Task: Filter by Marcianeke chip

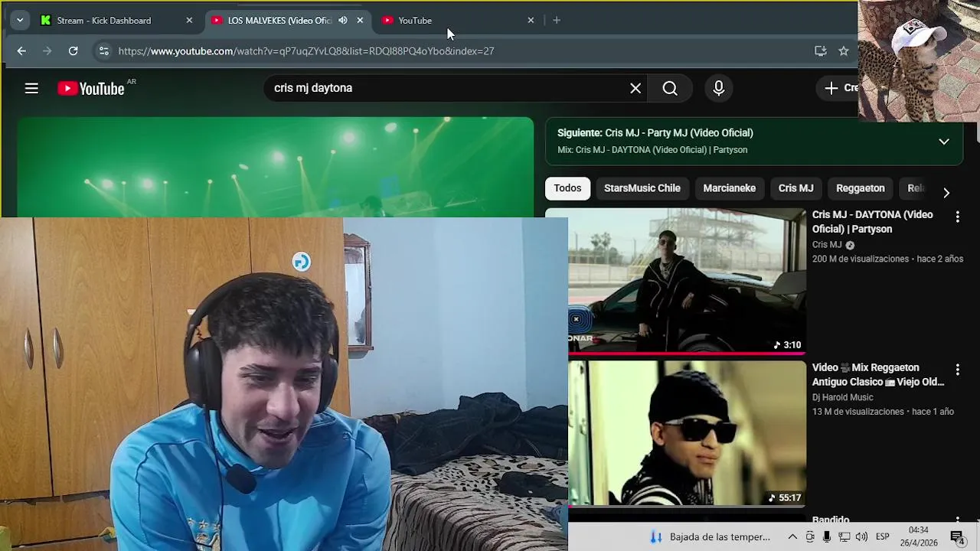Action: pos(729,188)
